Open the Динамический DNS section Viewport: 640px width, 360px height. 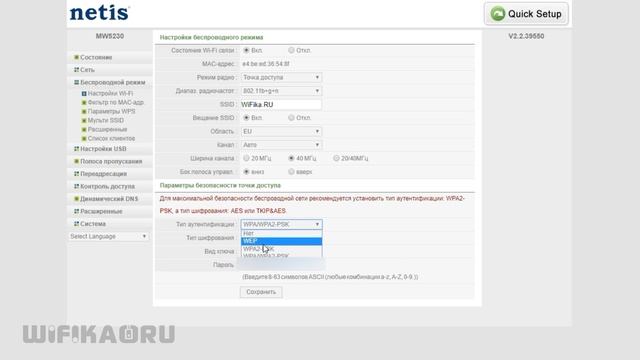pyautogui.click(x=109, y=199)
